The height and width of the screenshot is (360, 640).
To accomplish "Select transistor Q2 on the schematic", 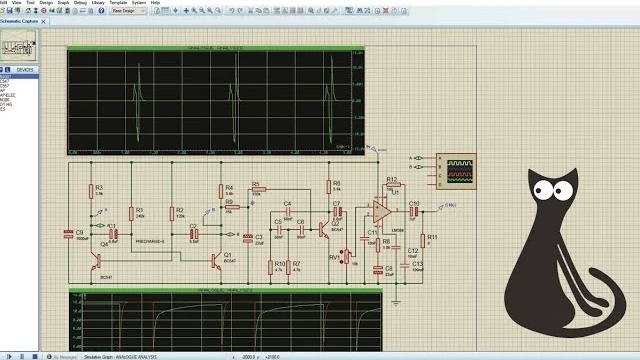I will coord(324,230).
